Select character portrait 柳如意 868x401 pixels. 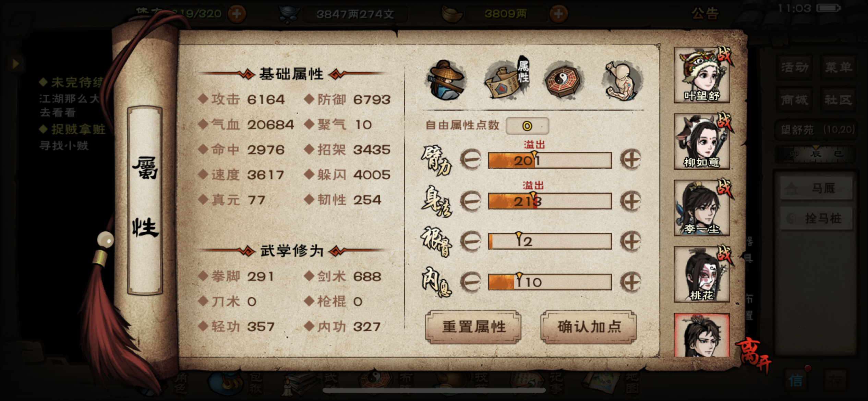tap(702, 141)
